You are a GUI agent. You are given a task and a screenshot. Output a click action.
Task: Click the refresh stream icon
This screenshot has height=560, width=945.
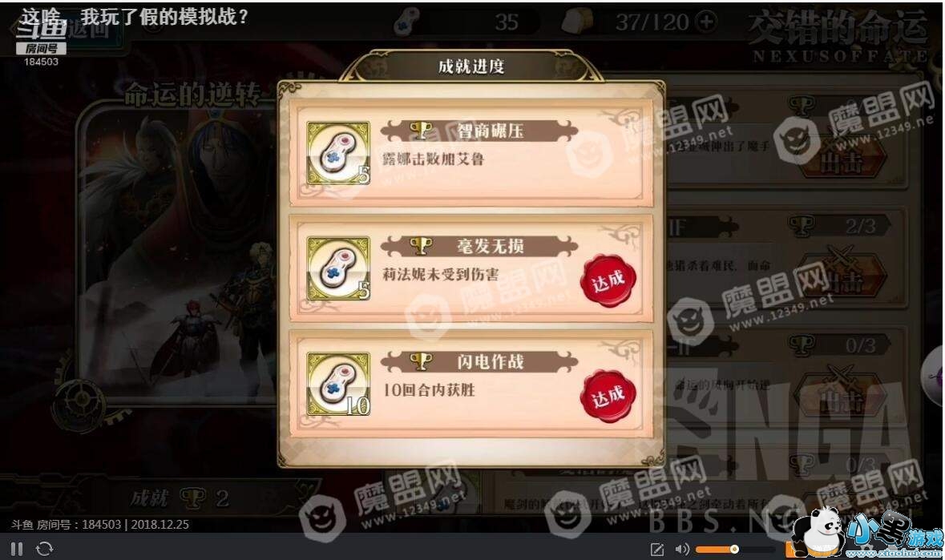click(x=45, y=549)
